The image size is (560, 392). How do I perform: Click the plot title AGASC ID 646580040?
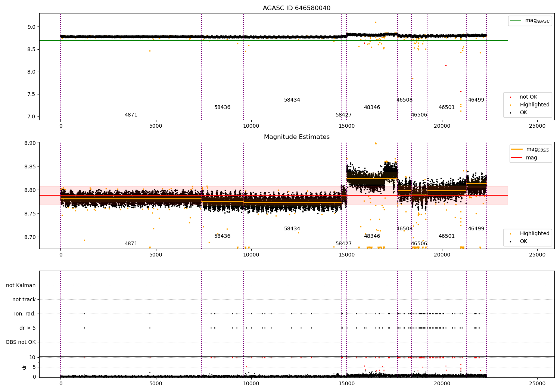pyautogui.click(x=296, y=8)
